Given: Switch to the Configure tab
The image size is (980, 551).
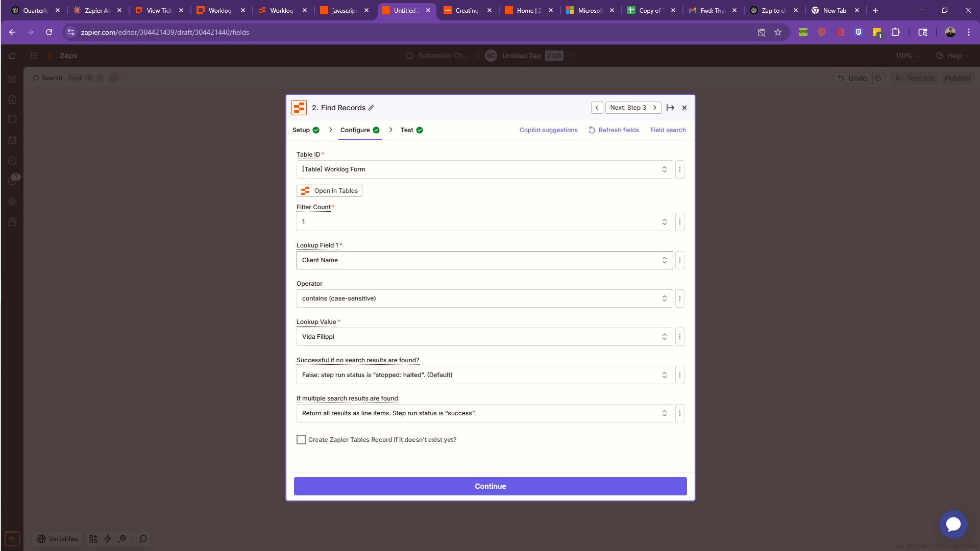Looking at the screenshot, I should coord(360,130).
